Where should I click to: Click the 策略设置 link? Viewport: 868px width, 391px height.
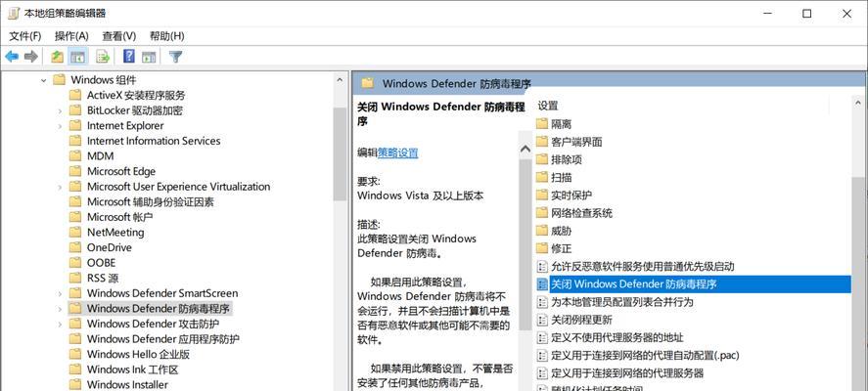[x=397, y=153]
